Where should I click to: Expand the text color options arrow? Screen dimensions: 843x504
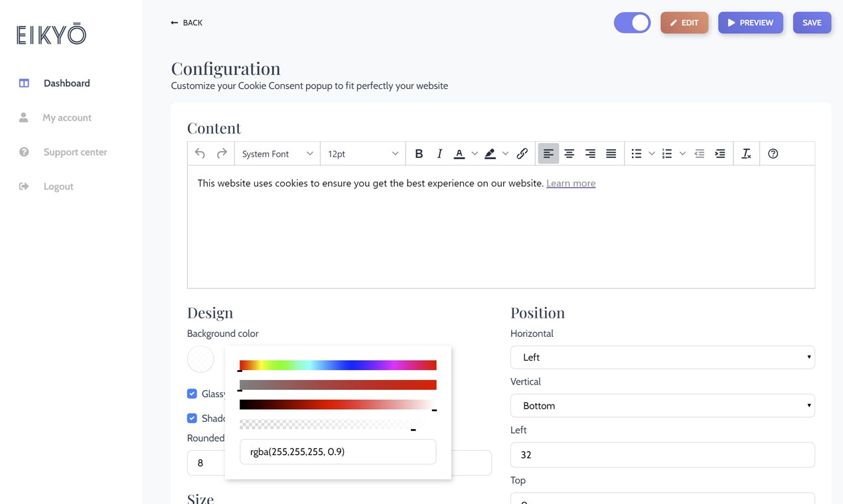click(475, 154)
